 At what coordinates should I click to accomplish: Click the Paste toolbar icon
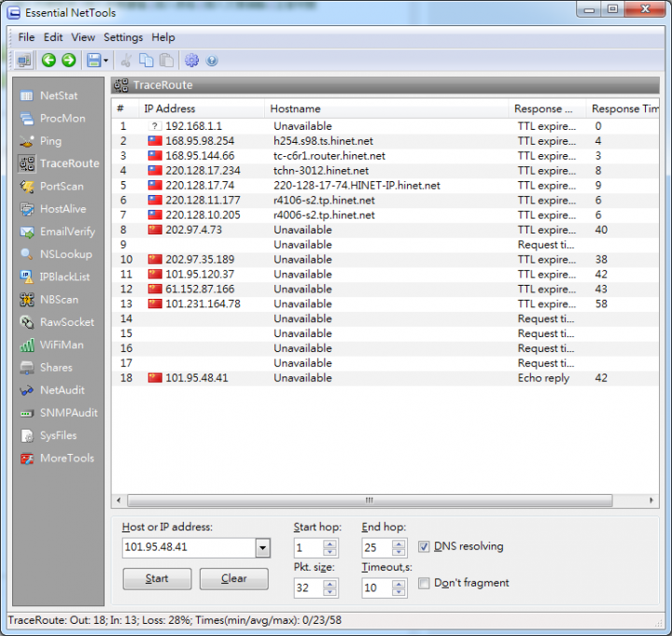pos(166,61)
